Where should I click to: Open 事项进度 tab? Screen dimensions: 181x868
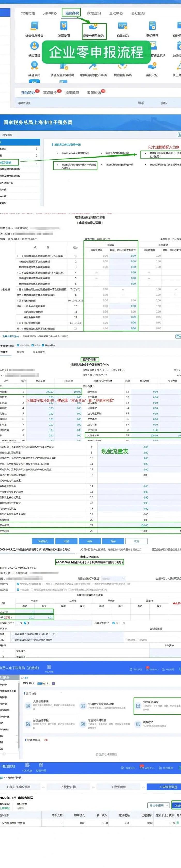point(50,93)
